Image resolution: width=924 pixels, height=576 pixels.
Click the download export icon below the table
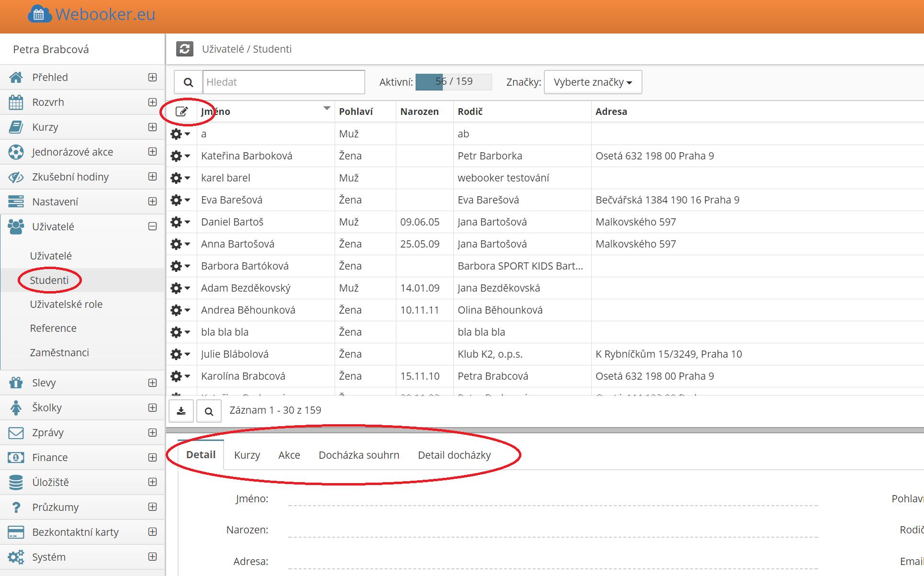[181, 411]
